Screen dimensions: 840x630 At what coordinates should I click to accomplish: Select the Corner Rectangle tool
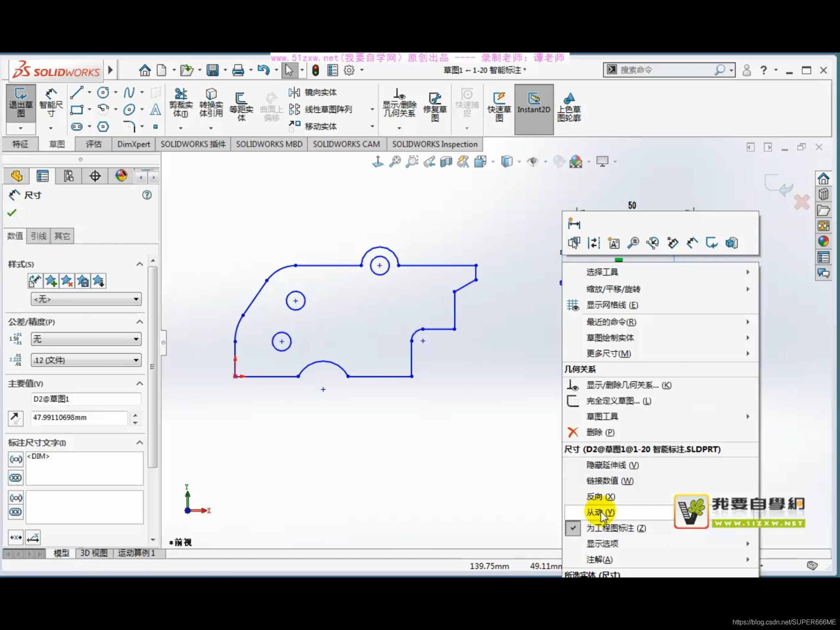[77, 110]
